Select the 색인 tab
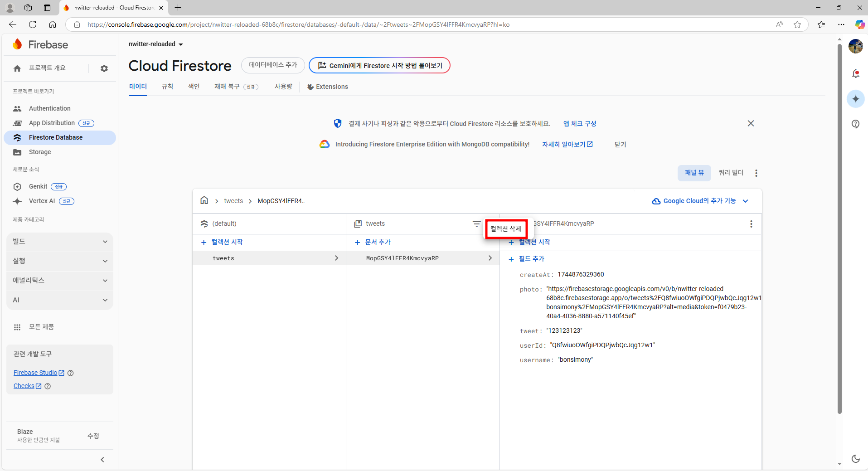This screenshot has height=471, width=868. click(194, 87)
